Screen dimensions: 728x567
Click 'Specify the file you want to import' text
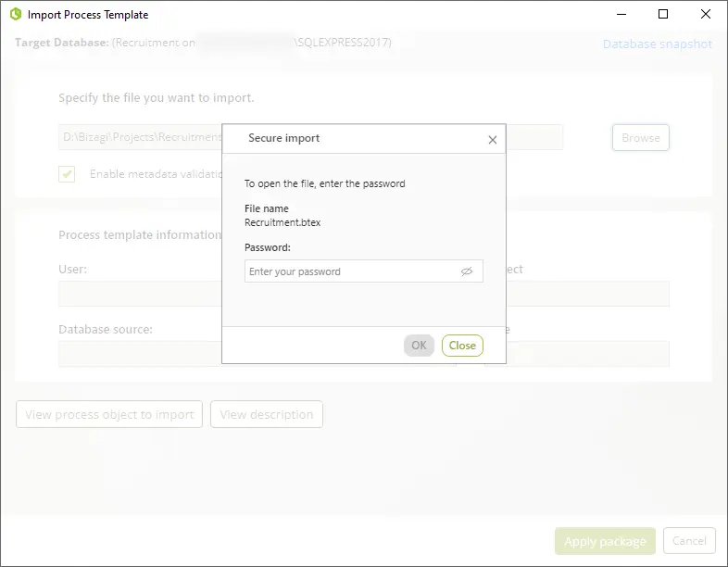156,98
